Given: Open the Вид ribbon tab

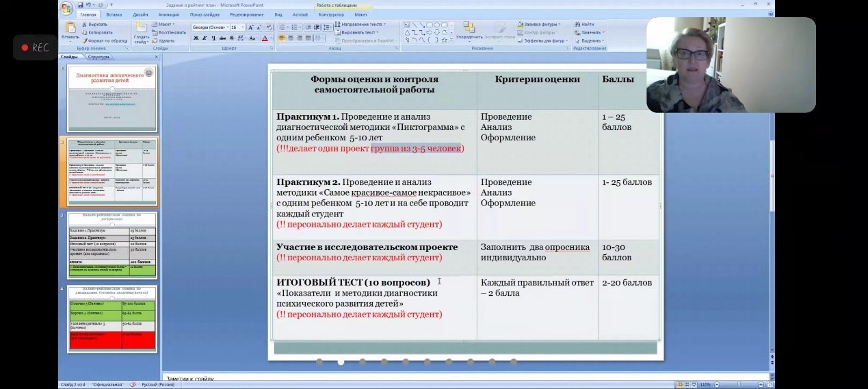Looking at the screenshot, I should pyautogui.click(x=278, y=14).
